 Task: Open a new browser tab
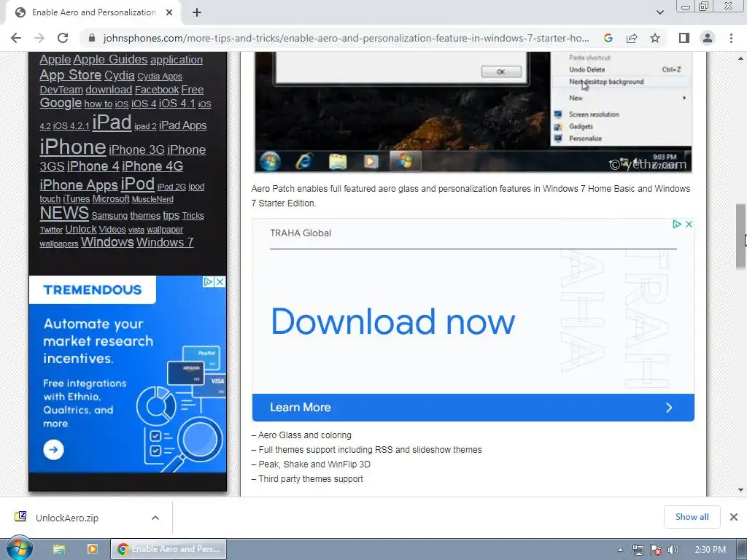(197, 13)
